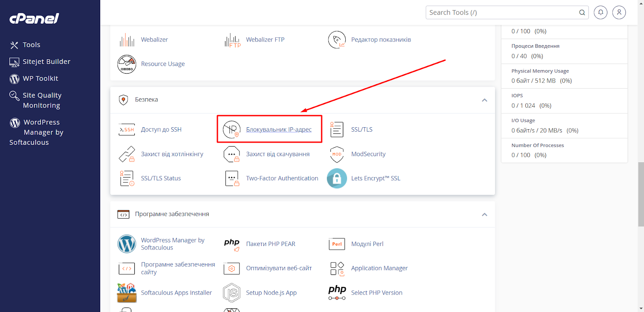Click the cPanel logo
This screenshot has height=312, width=644.
coord(34,19)
